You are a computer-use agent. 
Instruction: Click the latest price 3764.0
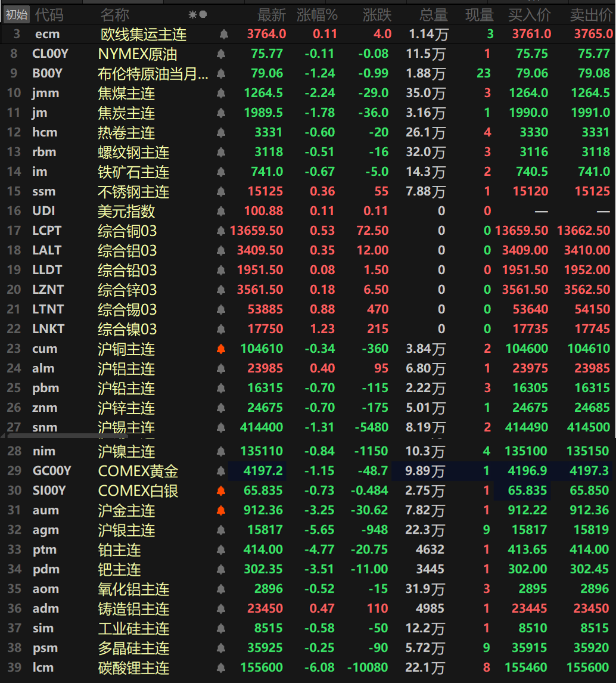[x=266, y=34]
